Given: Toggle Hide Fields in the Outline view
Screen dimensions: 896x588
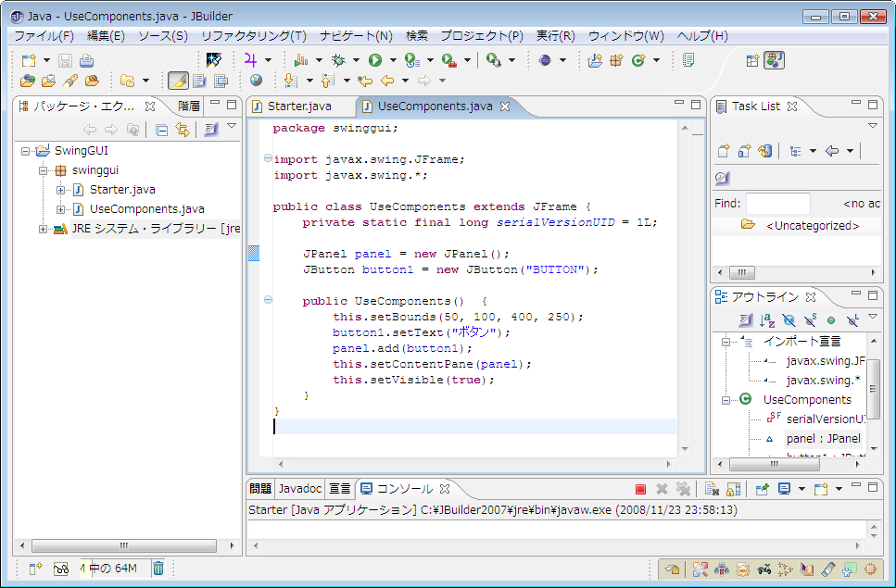Looking at the screenshot, I should pyautogui.click(x=788, y=320).
